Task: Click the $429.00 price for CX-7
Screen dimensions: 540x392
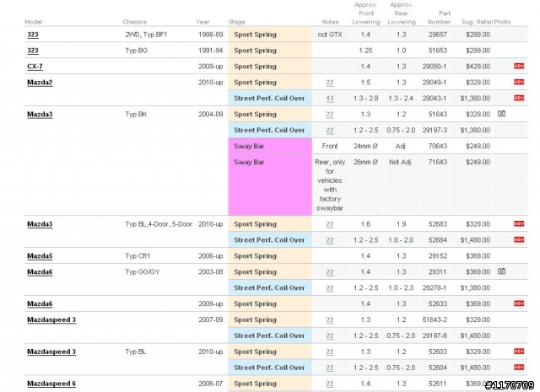Action: click(478, 67)
